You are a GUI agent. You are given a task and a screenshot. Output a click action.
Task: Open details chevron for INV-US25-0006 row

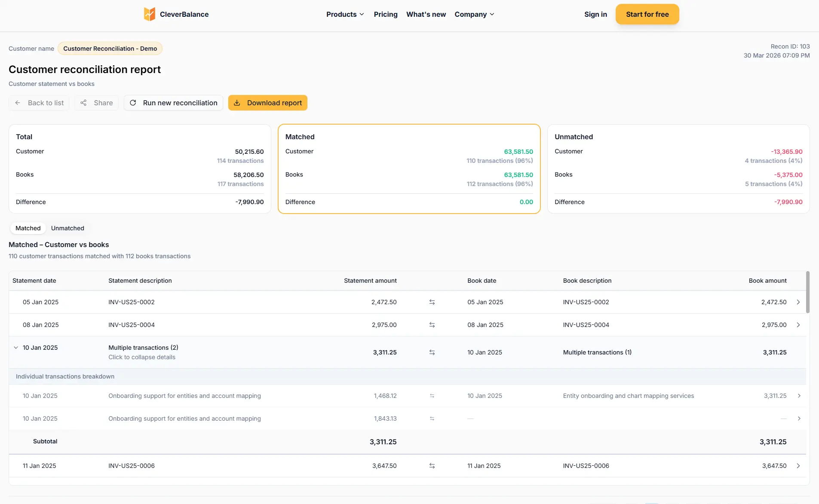(x=798, y=466)
